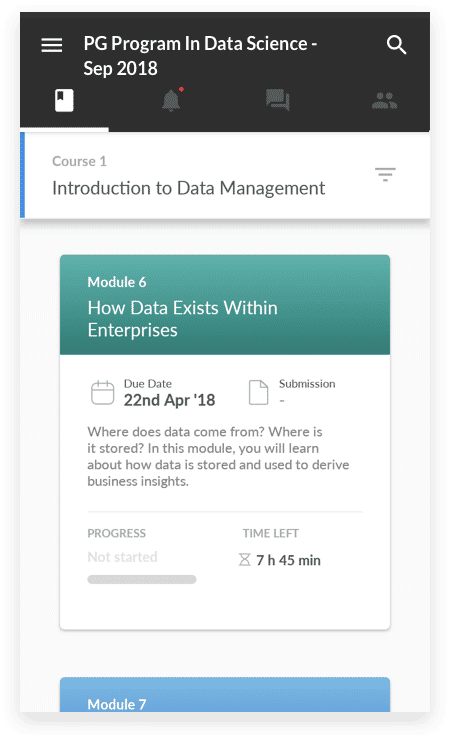Select the bookmark course tab
Viewport: 450px width, 740px height.
(64, 100)
